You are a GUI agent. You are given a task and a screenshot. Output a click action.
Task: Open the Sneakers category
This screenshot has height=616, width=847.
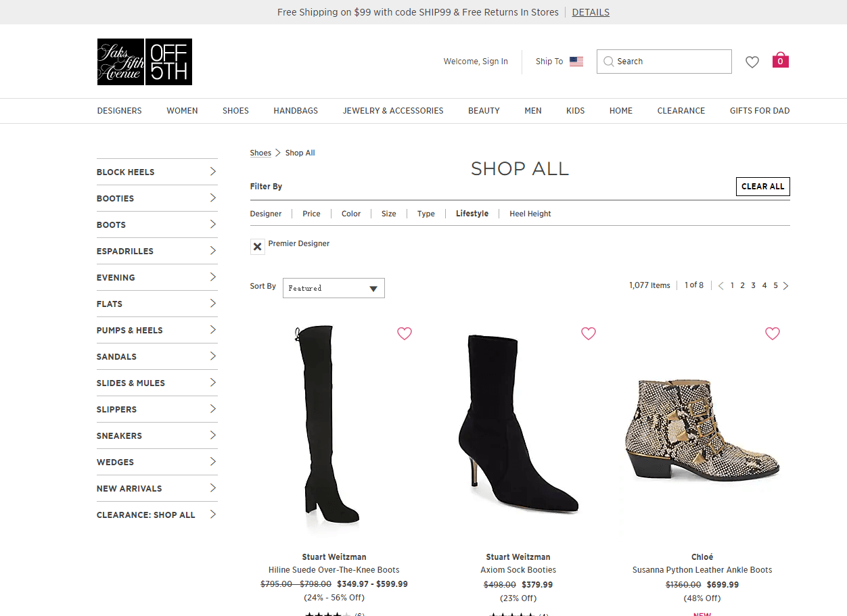coord(157,435)
